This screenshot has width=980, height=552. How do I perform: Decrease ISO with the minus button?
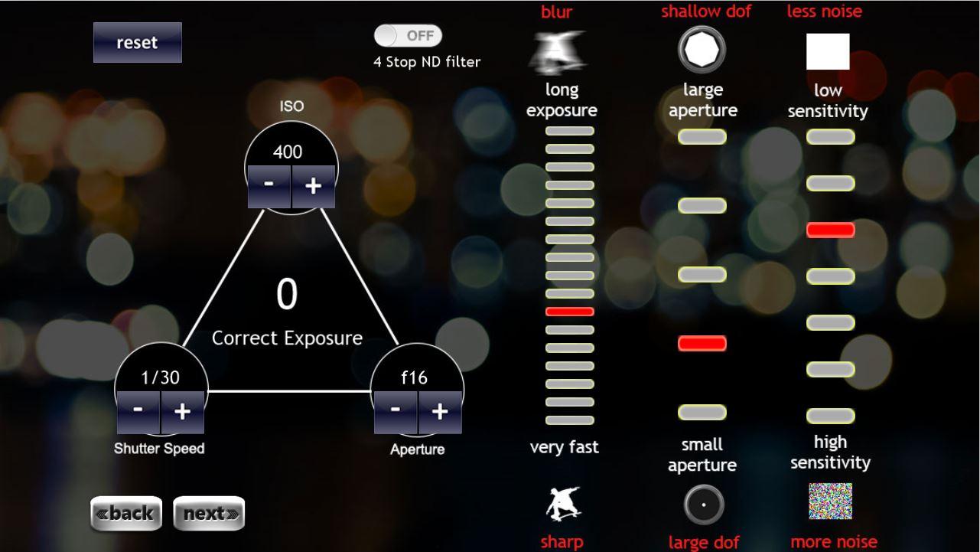click(x=269, y=186)
